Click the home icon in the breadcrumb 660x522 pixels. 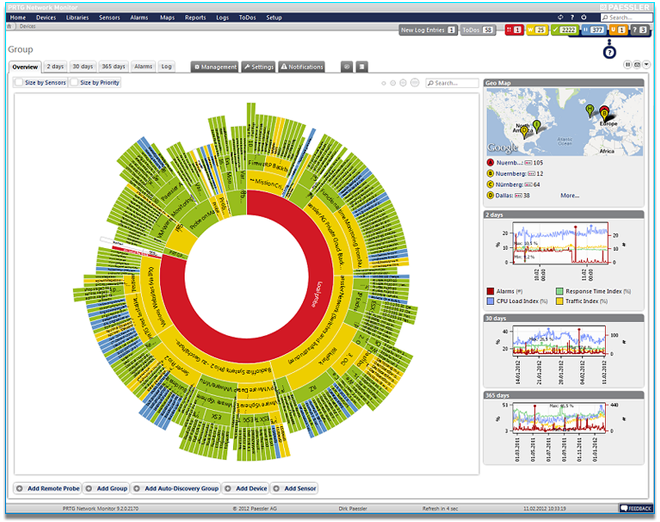(x=11, y=25)
